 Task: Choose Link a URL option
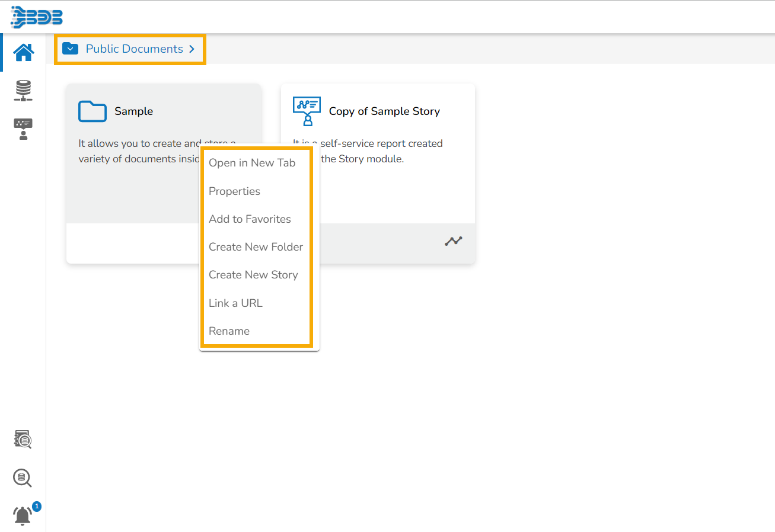pyautogui.click(x=235, y=303)
